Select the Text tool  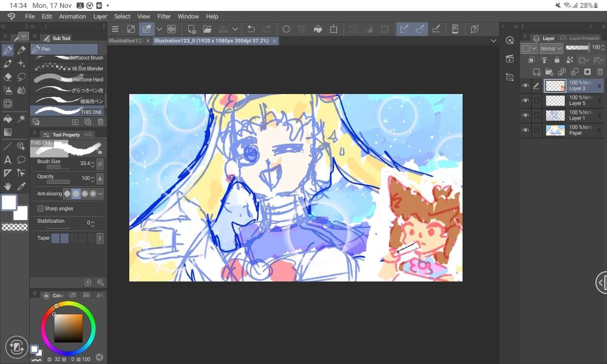tap(7, 160)
